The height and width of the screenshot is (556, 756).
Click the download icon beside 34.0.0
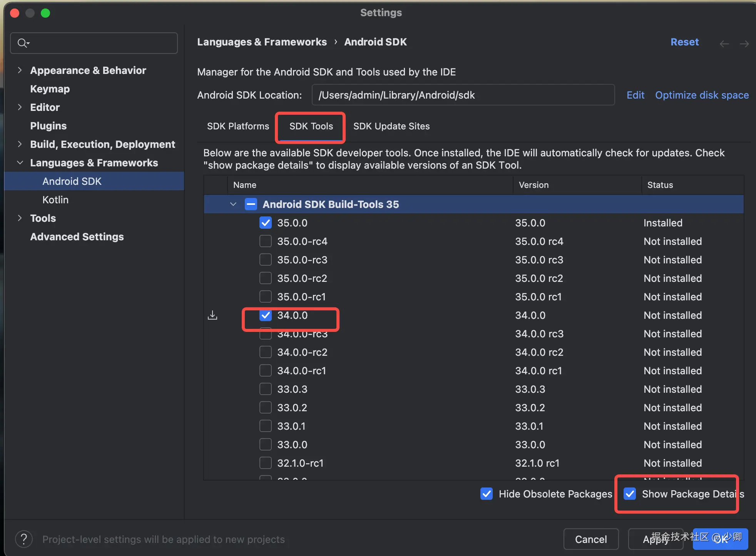pos(212,315)
